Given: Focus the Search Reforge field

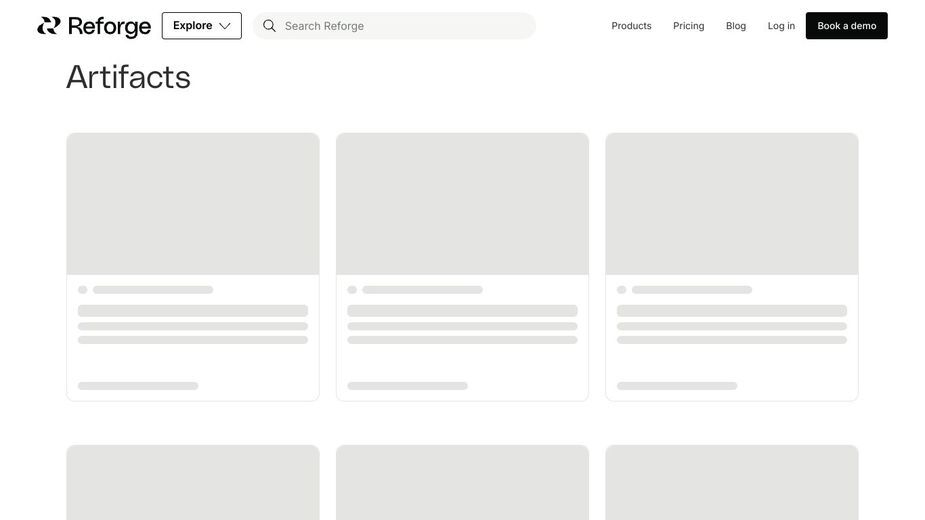Looking at the screenshot, I should pyautogui.click(x=395, y=26).
